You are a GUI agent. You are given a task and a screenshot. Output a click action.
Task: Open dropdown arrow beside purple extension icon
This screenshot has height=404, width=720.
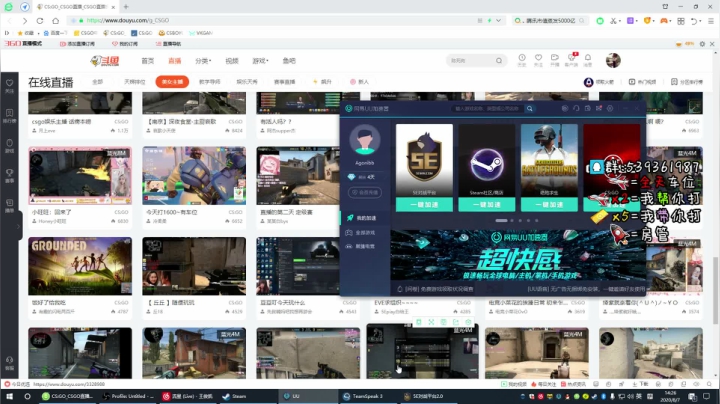coord(637,21)
